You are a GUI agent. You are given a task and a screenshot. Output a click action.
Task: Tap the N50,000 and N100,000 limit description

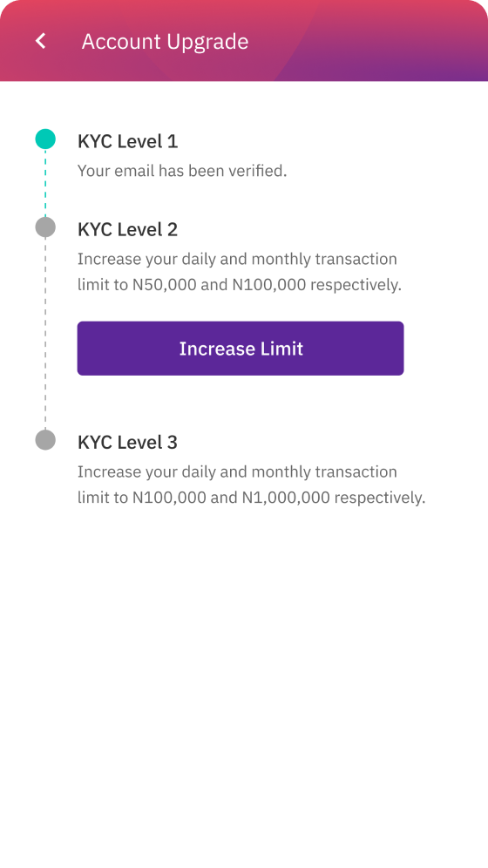point(240,272)
